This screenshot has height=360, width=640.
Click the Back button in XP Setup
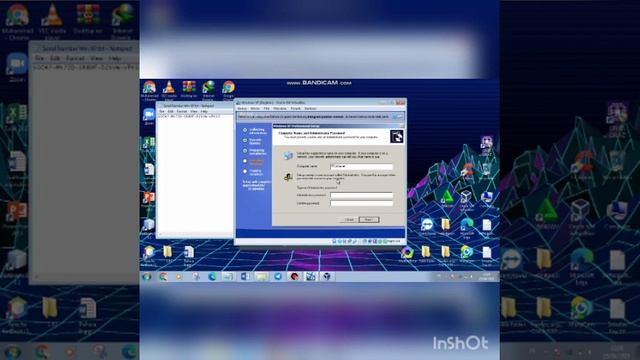point(349,220)
